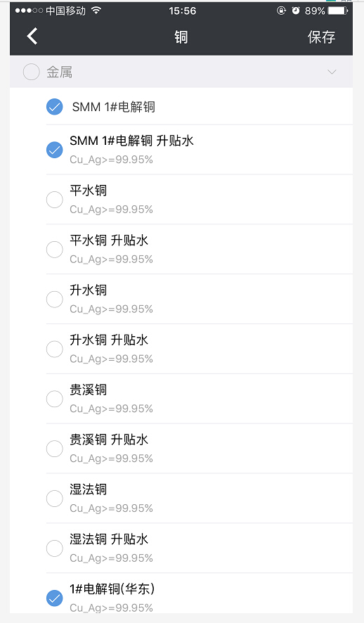Image resolution: width=364 pixels, height=623 pixels.
Task: Check the 平水铜 升贴水 checkbox
Action: point(54,250)
